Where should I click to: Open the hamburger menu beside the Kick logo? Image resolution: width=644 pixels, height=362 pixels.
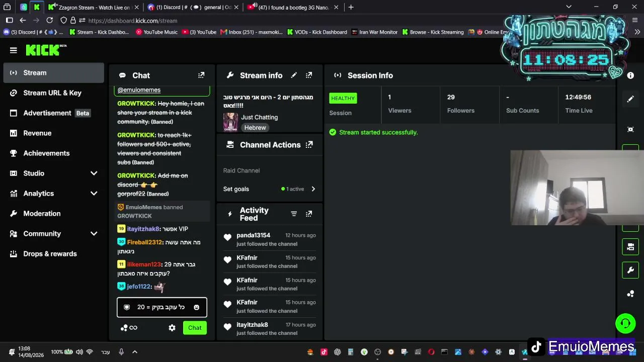click(x=14, y=50)
